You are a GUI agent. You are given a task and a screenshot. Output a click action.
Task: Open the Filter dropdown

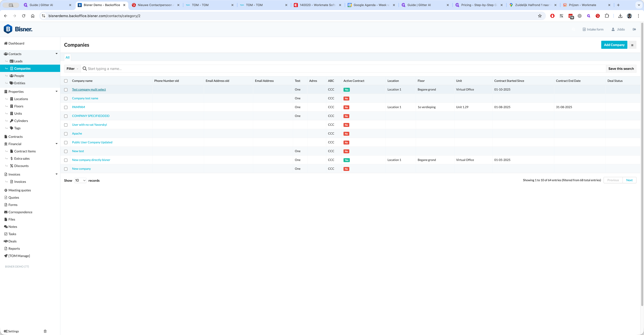72,69
